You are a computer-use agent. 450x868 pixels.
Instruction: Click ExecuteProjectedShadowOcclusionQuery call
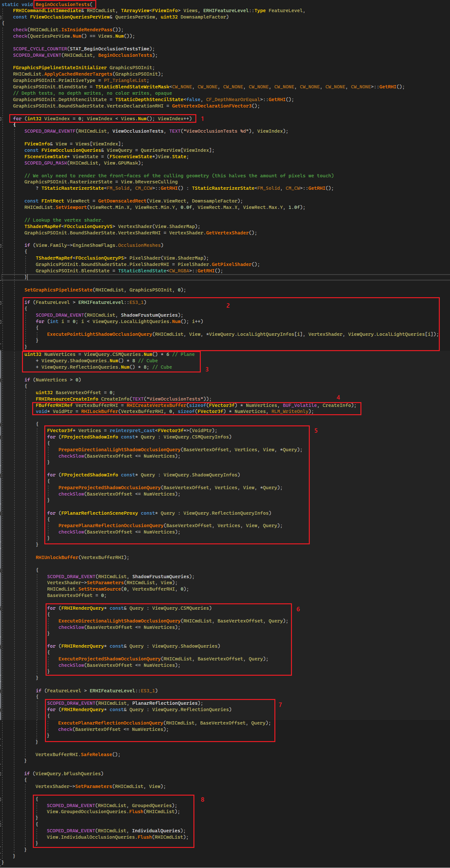click(110, 659)
